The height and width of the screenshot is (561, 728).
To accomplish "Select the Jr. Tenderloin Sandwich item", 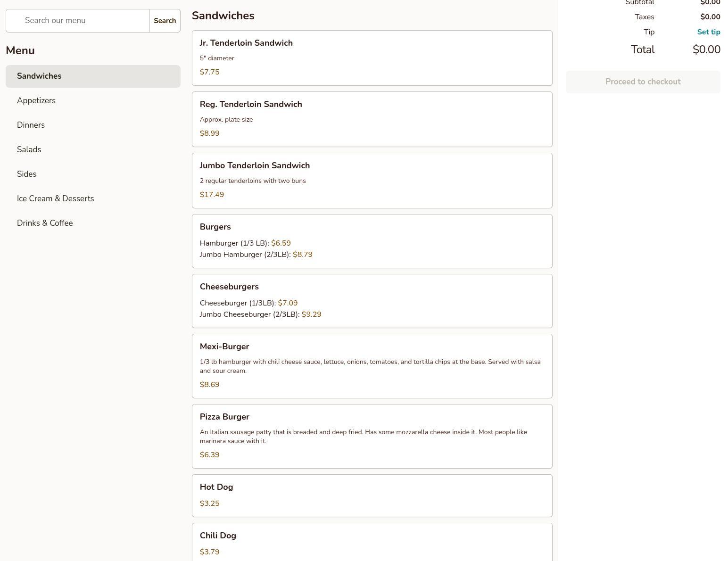I will coord(372,58).
